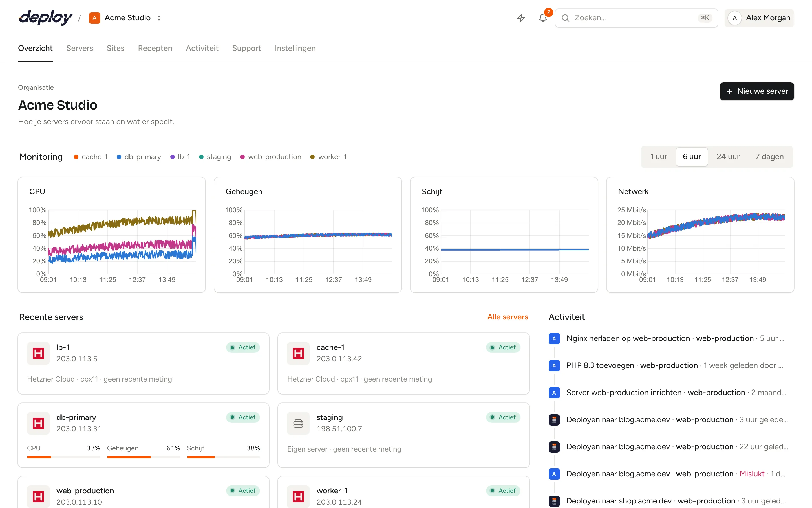Toggle cache-1 series in monitoring legend
Image resolution: width=812 pixels, height=508 pixels.
click(91, 157)
